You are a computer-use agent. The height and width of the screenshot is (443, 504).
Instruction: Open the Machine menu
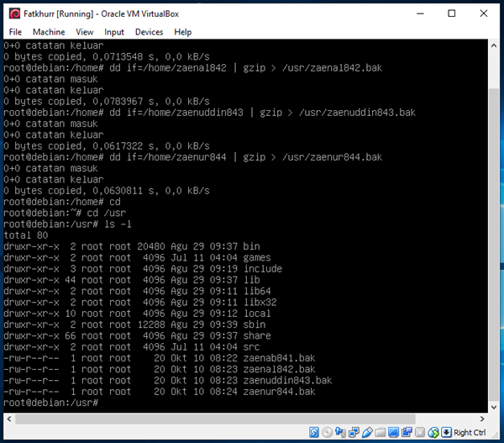[49, 32]
